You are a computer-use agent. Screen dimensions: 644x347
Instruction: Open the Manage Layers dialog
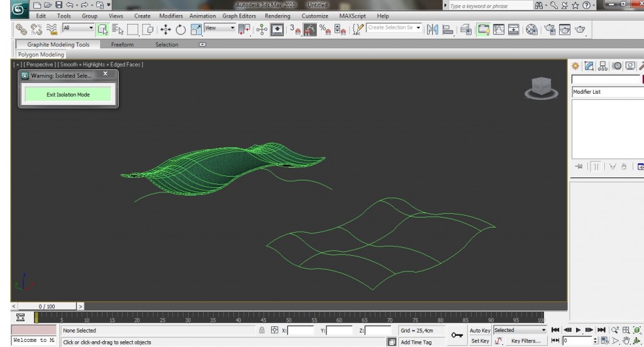point(466,30)
